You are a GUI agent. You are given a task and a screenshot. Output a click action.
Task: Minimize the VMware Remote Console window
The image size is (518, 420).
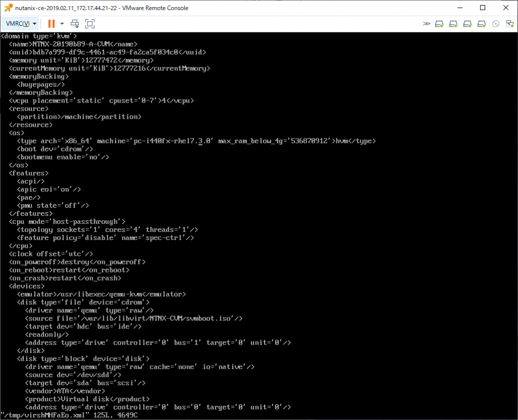460,8
